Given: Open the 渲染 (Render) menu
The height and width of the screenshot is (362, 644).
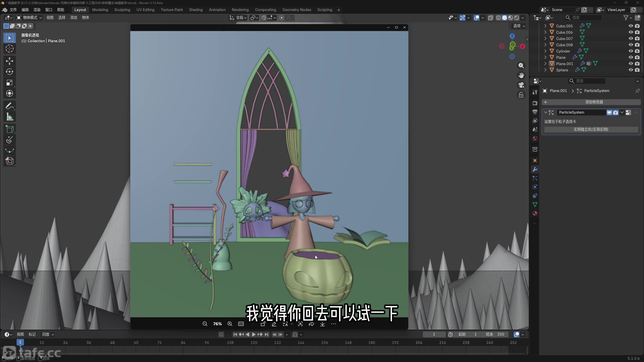Looking at the screenshot, I should (37, 10).
